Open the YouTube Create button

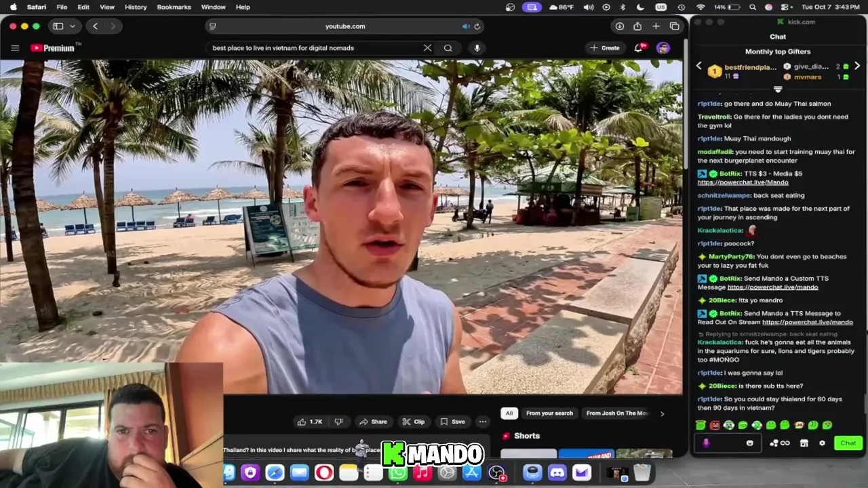(605, 48)
